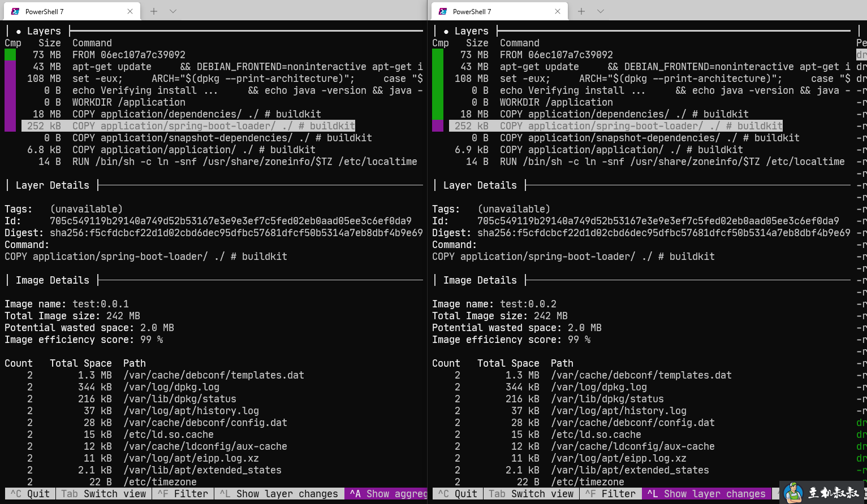Click PowerShell icon in right window tab

[x=442, y=11]
